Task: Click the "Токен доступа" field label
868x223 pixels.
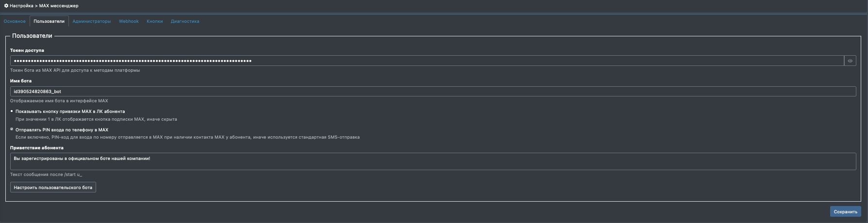Action: 27,50
